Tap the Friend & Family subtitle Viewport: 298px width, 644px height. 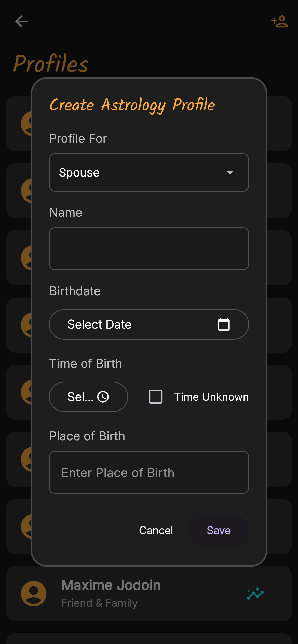[x=99, y=603]
